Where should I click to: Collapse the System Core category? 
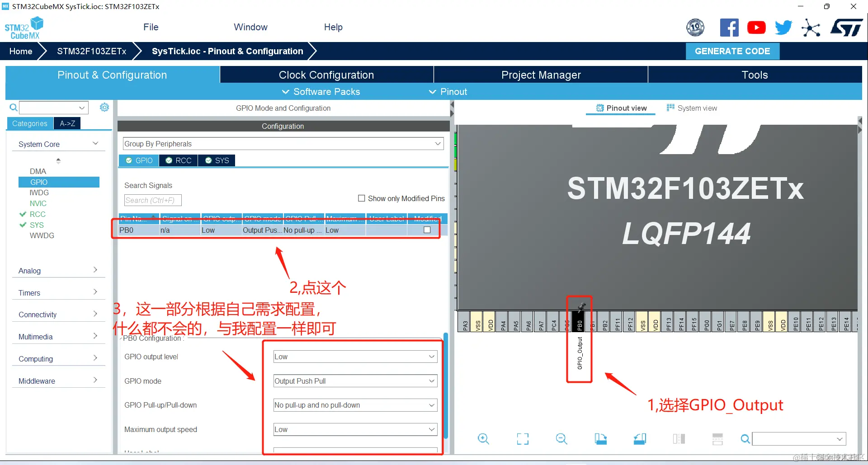[x=58, y=144]
